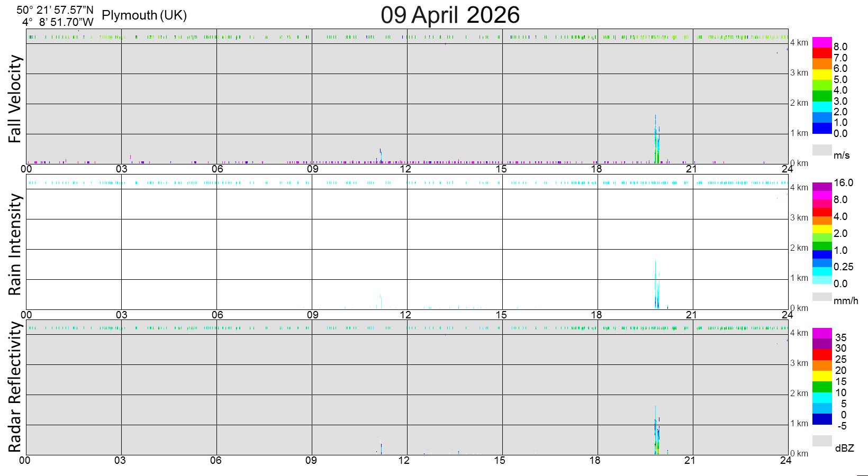Click the 1 km height label of Fall Velocity
The image size is (868, 476).
(x=799, y=133)
